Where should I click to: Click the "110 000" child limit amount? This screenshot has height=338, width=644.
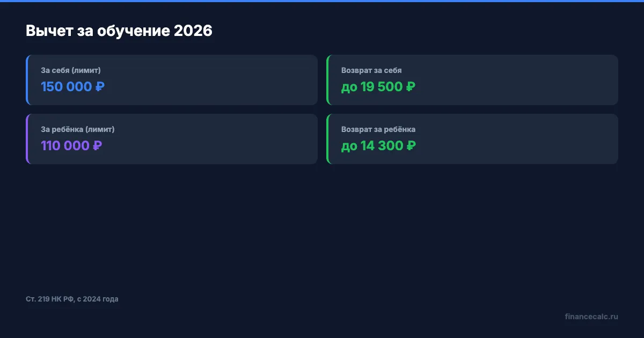click(65, 146)
